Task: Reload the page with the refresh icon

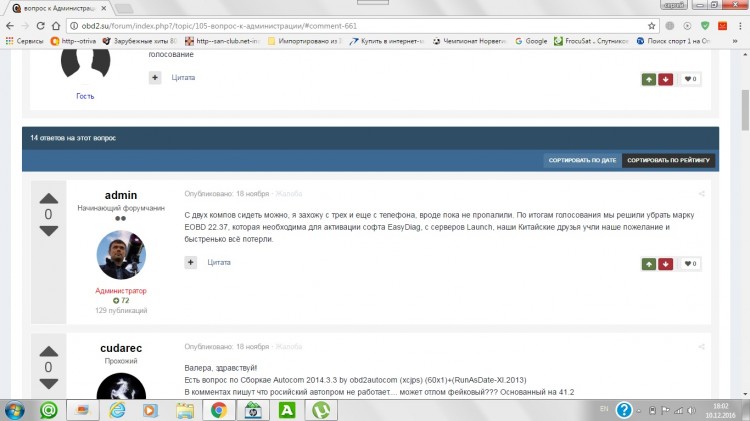Action: pyautogui.click(x=41, y=26)
